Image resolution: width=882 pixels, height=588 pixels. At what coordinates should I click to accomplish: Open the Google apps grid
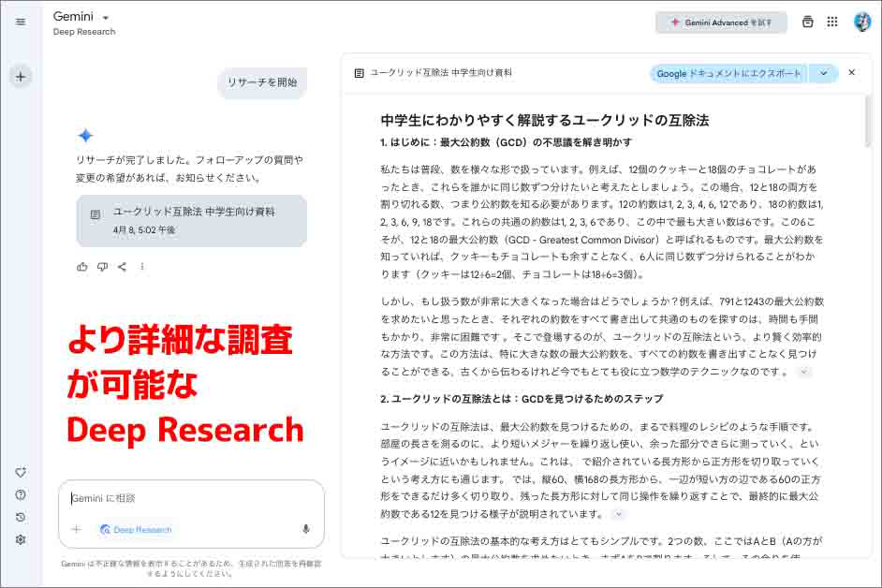coord(832,22)
